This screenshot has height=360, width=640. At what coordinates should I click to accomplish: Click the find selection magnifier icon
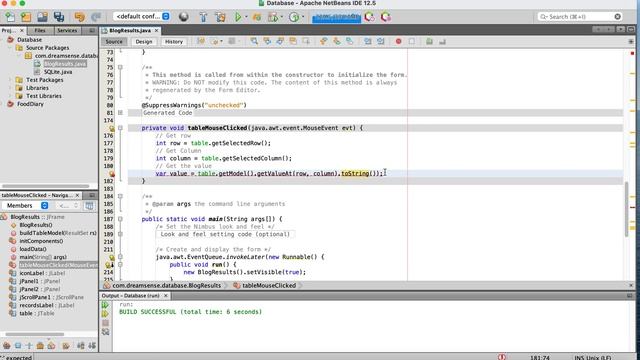254,41
